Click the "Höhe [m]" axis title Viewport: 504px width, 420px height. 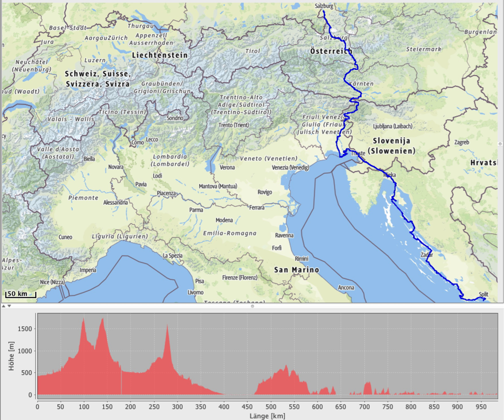coord(12,355)
